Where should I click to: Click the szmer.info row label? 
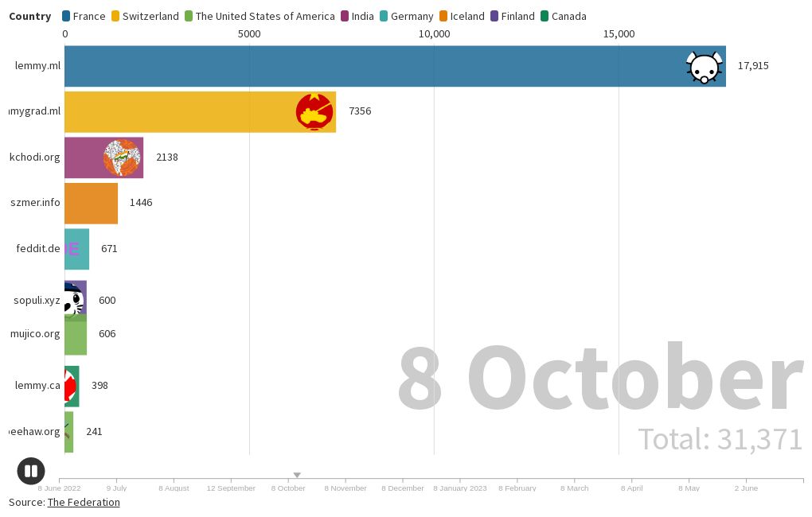coord(35,202)
